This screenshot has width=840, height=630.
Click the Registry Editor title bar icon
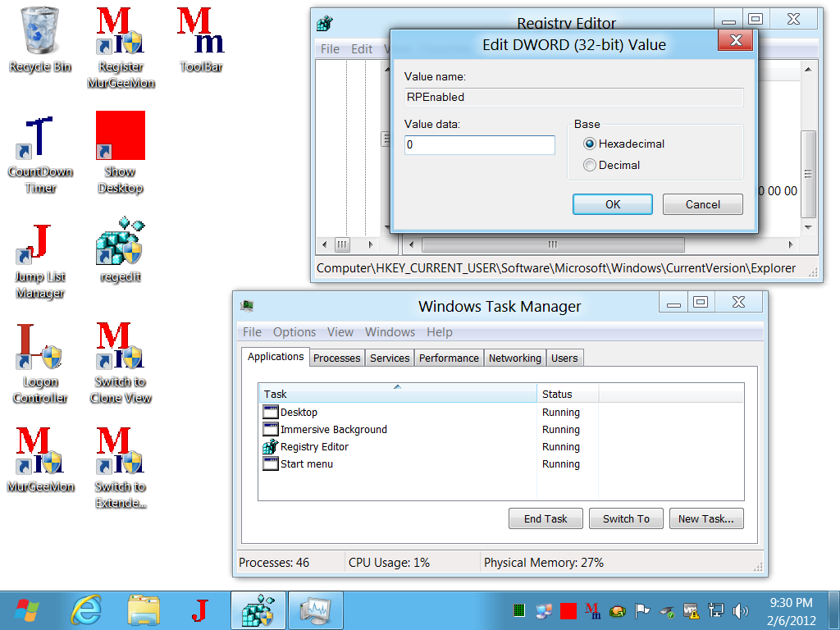pos(324,23)
